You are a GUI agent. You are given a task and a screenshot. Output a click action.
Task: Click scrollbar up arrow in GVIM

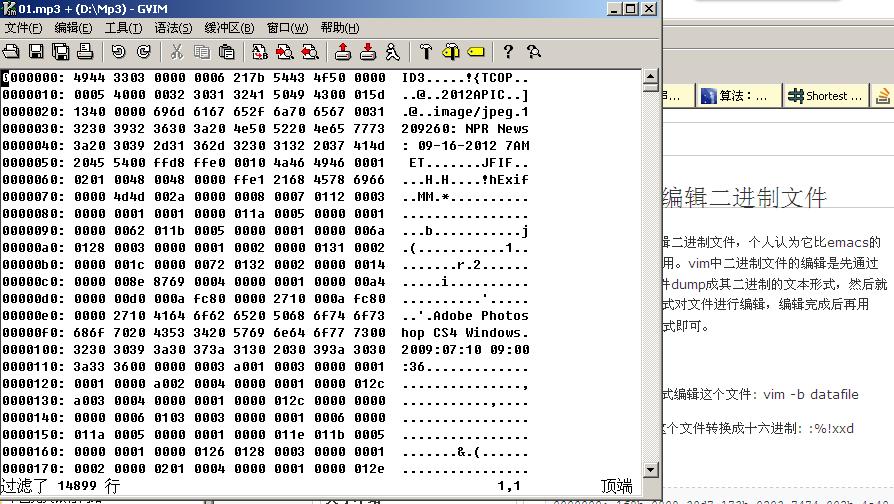coord(651,76)
